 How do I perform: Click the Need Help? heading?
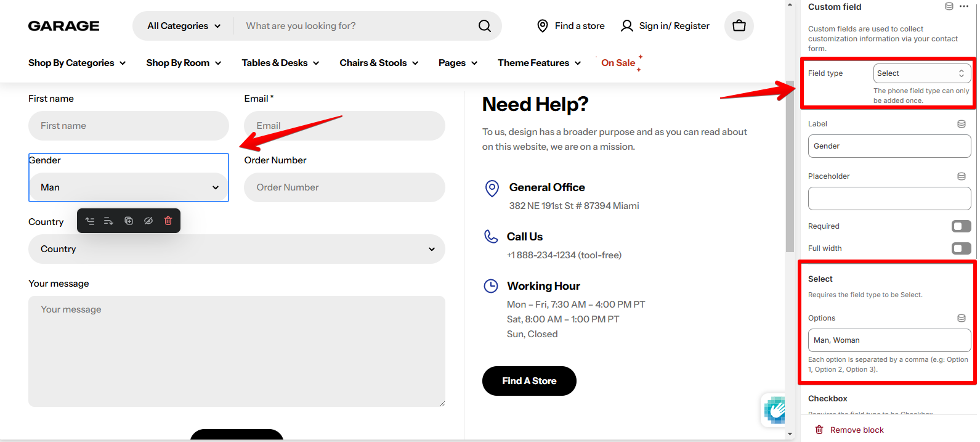535,104
